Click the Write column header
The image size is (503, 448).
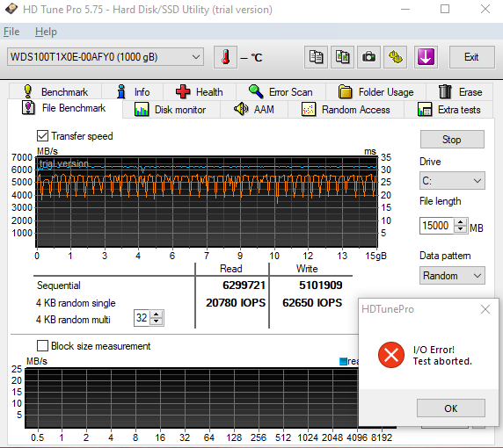[x=307, y=269]
